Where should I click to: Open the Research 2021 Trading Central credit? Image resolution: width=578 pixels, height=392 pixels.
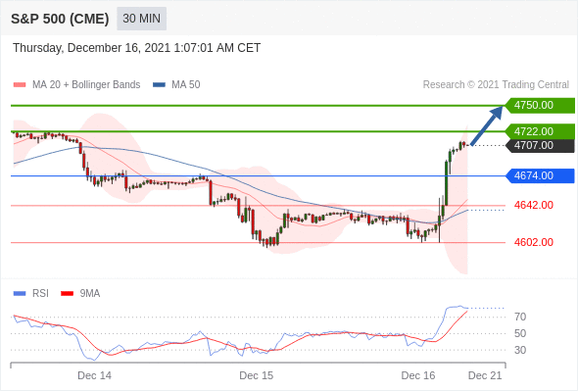[496, 85]
